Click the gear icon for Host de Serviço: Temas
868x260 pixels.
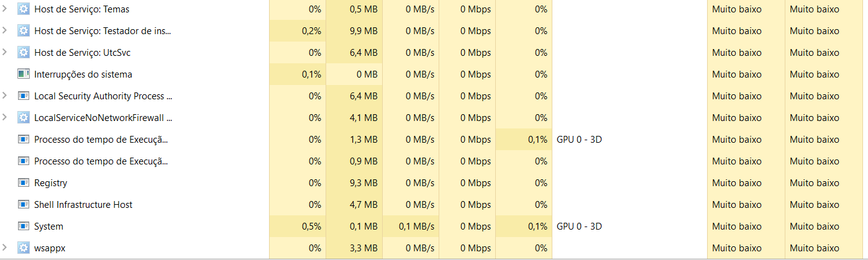click(24, 9)
